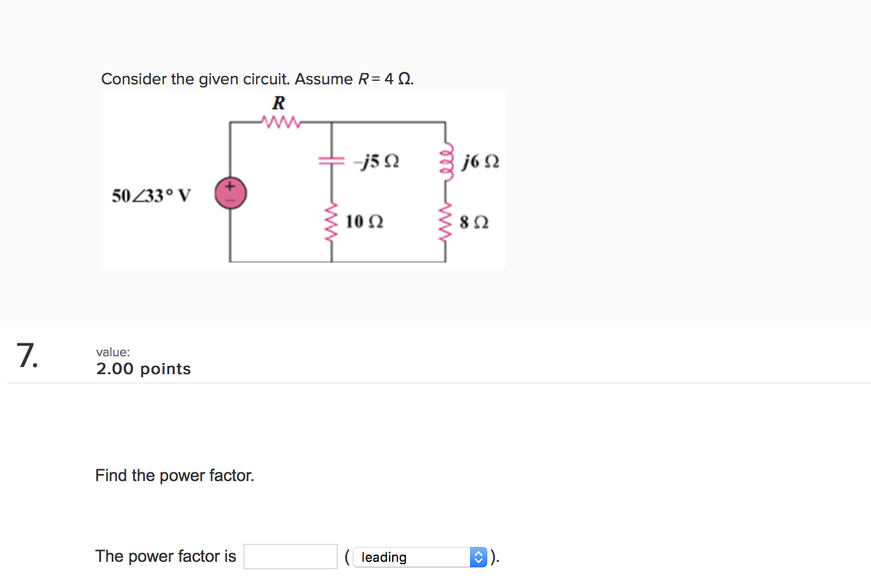Select the 2.00 points value text
871x588 pixels.
(x=143, y=368)
